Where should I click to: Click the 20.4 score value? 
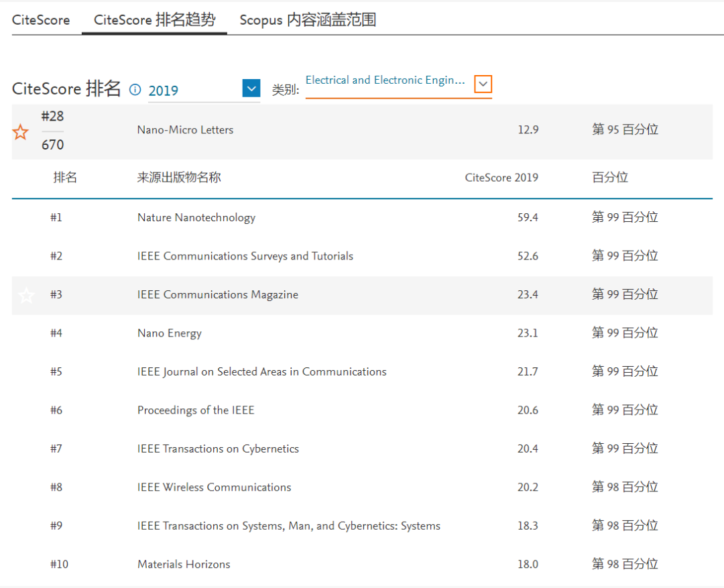tap(528, 449)
